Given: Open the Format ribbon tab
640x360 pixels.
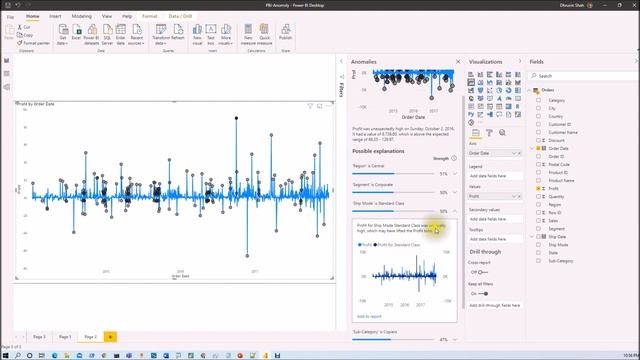Looking at the screenshot, I should 149,16.
